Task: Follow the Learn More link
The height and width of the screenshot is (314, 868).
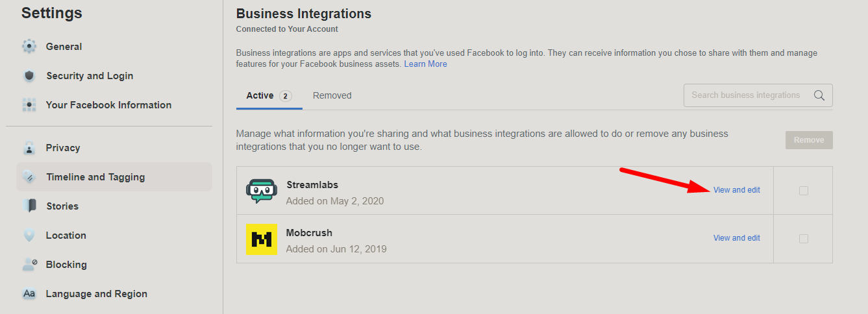Action: (425, 64)
